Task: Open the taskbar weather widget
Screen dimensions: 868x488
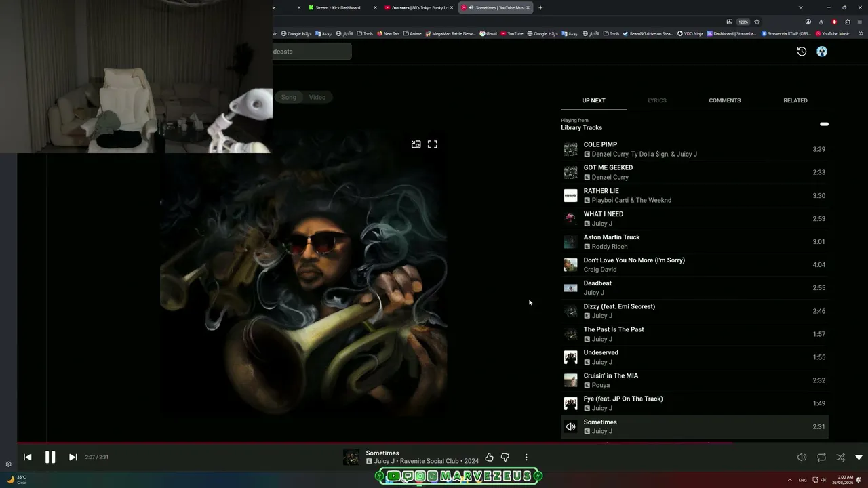Action: click(17, 479)
